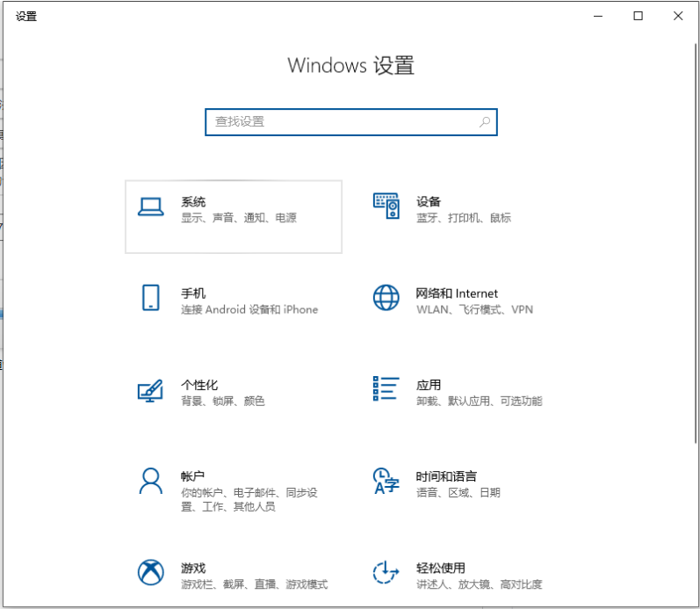This screenshot has width=700, height=609.
Task: Click the 帐户 person icon
Action: 151,481
